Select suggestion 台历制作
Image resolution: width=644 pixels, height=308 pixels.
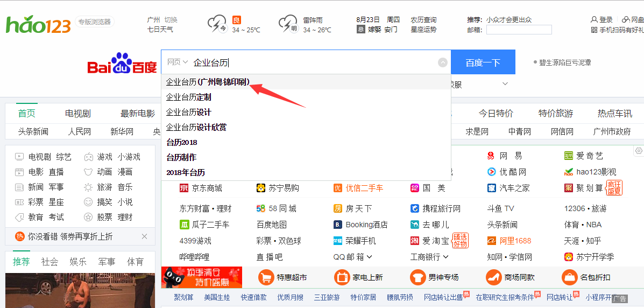[x=306, y=157]
